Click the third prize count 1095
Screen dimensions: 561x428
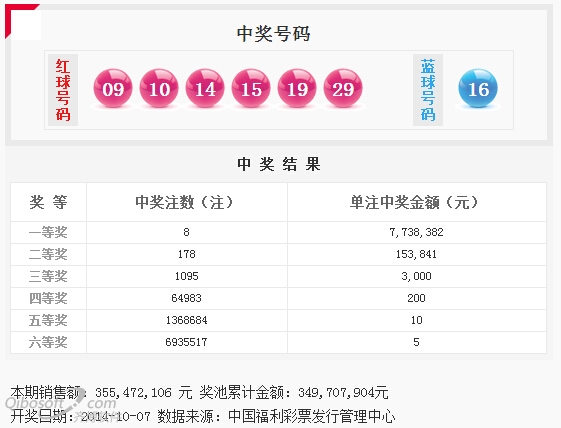(x=186, y=276)
